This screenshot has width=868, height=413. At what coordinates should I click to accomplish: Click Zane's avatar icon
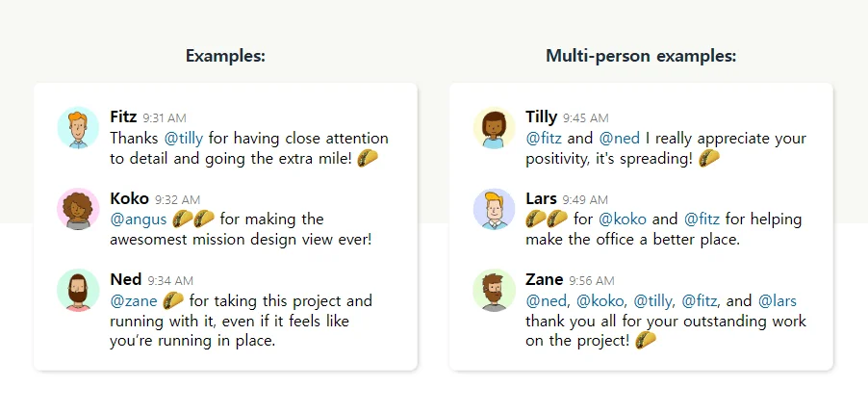pyautogui.click(x=494, y=290)
